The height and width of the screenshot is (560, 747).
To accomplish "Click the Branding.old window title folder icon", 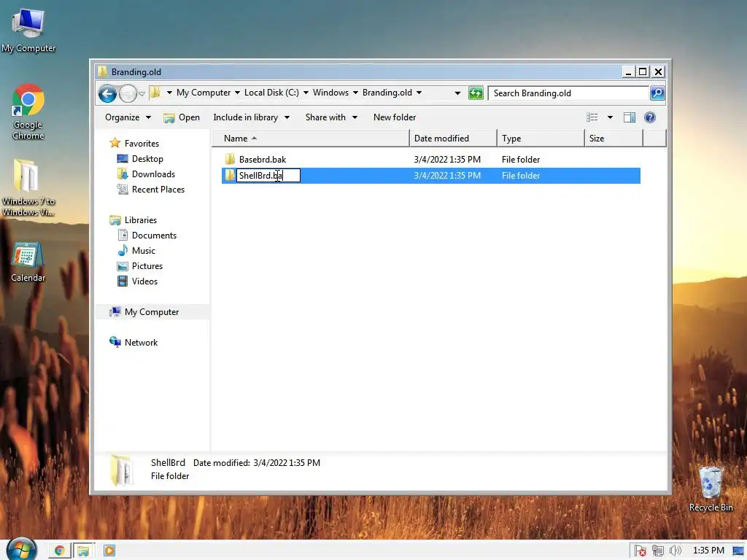I will (x=102, y=71).
